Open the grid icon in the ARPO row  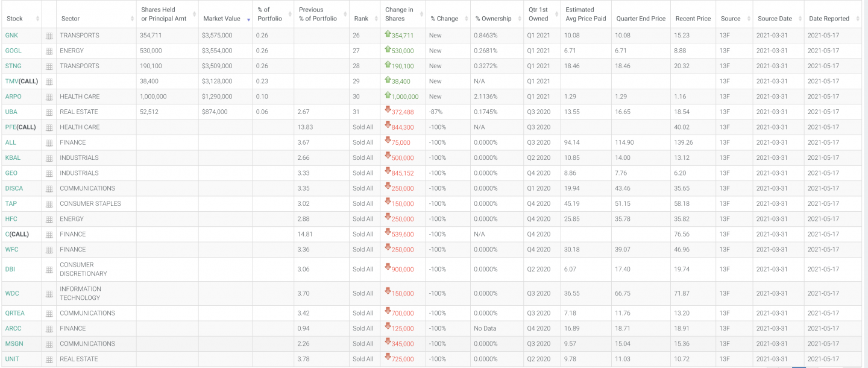coord(49,97)
